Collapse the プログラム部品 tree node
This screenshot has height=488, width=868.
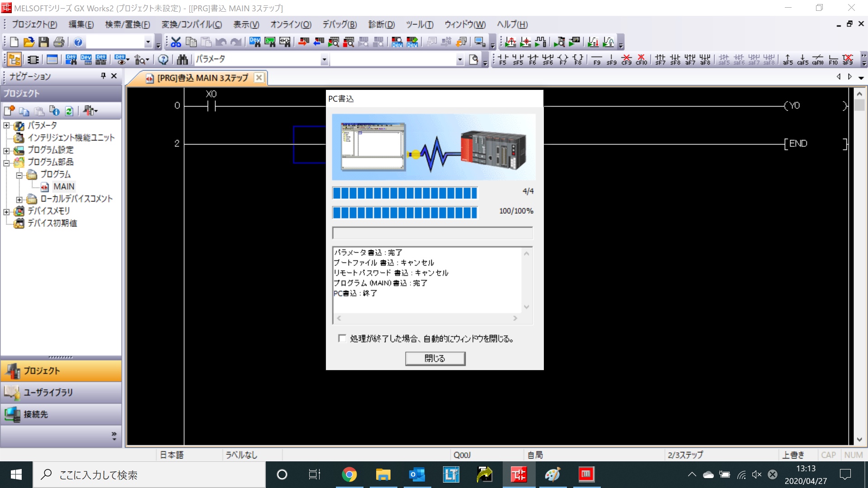point(6,163)
